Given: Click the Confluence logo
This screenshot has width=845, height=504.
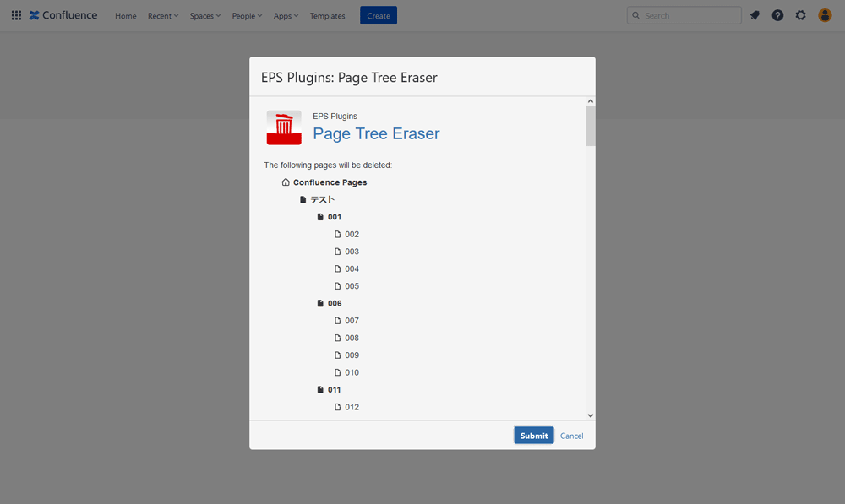Looking at the screenshot, I should [x=63, y=15].
